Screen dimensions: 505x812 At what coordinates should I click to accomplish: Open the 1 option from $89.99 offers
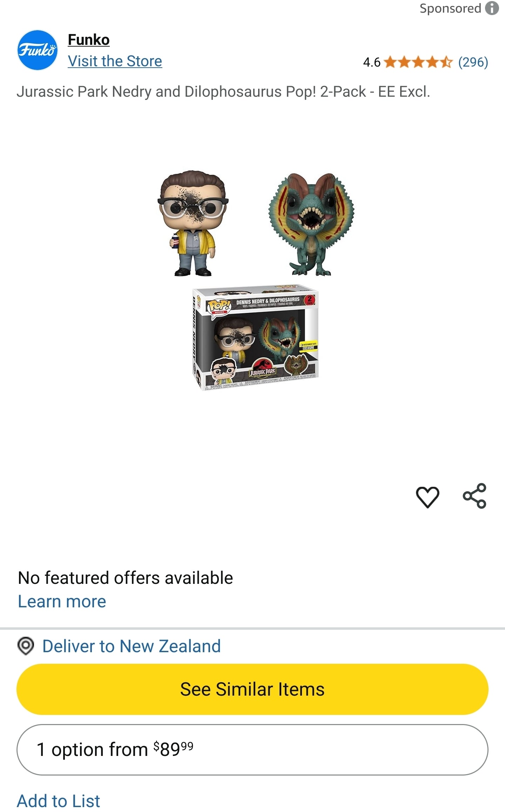coord(252,750)
